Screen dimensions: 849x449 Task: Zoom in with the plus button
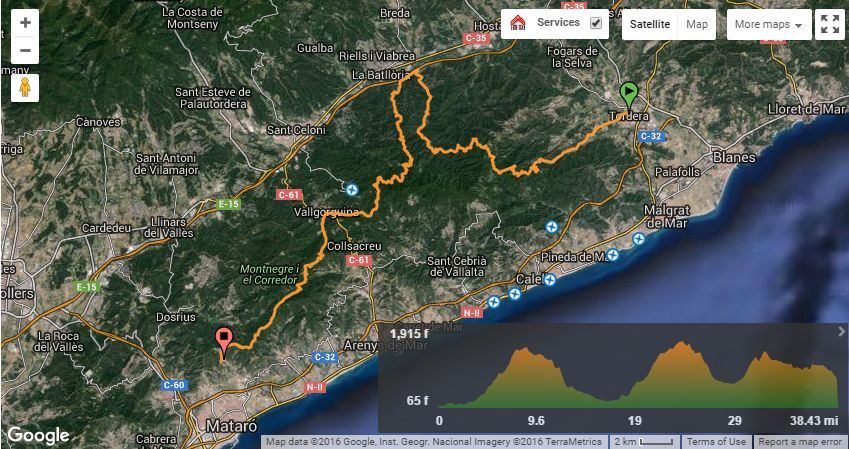click(25, 23)
